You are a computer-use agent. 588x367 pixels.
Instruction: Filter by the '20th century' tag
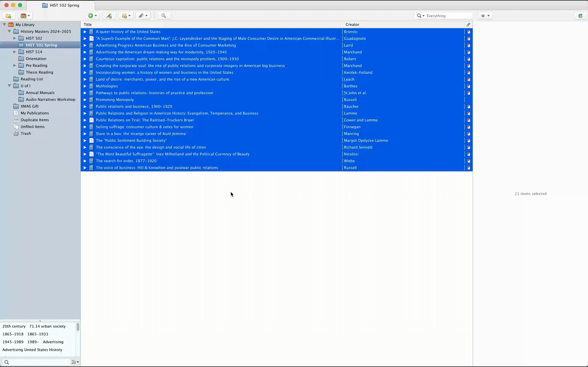pyautogui.click(x=14, y=326)
